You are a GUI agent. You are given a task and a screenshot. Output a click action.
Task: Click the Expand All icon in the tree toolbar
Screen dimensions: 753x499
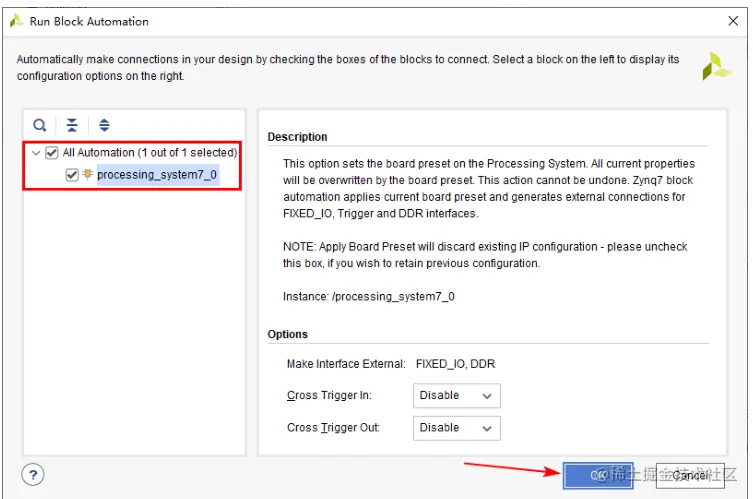(104, 125)
